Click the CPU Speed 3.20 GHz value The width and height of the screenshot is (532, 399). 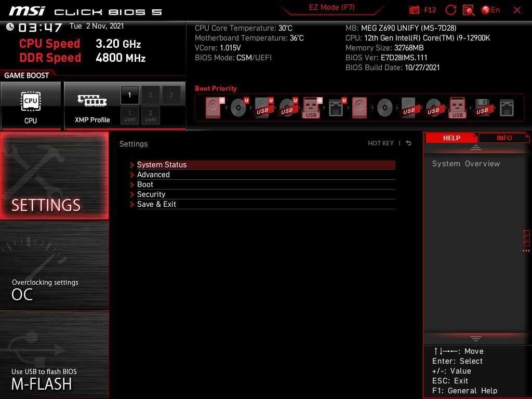point(118,44)
